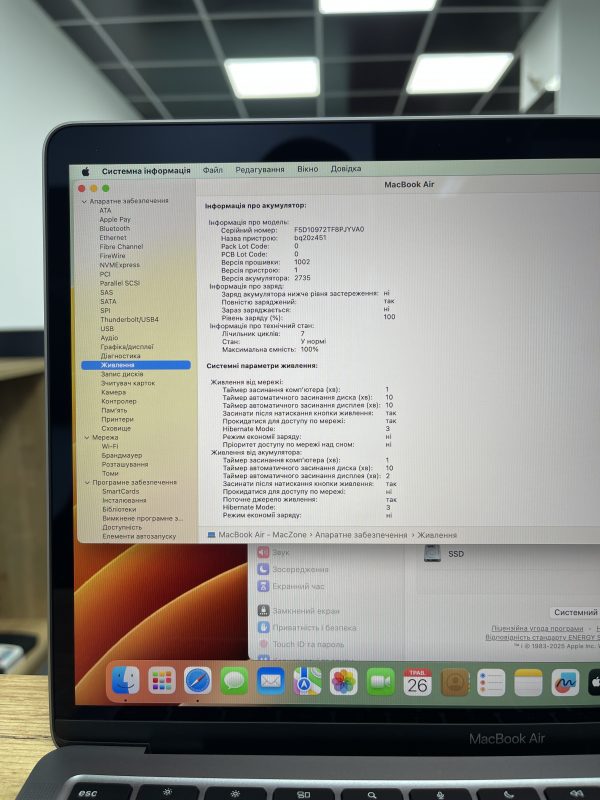This screenshot has height=800, width=600.
Task: Select Fibre Channel in sidebar
Action: click(121, 246)
